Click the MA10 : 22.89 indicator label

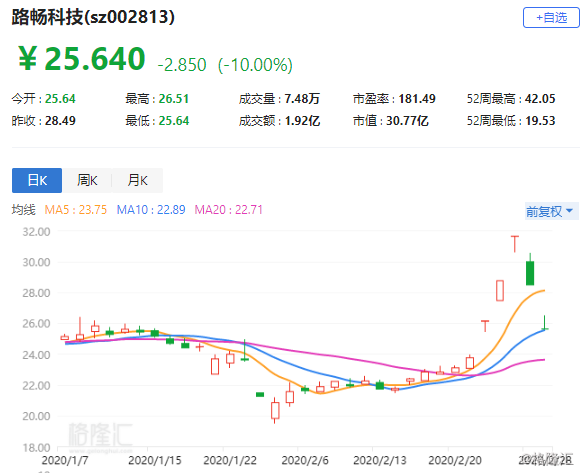pyautogui.click(x=151, y=210)
